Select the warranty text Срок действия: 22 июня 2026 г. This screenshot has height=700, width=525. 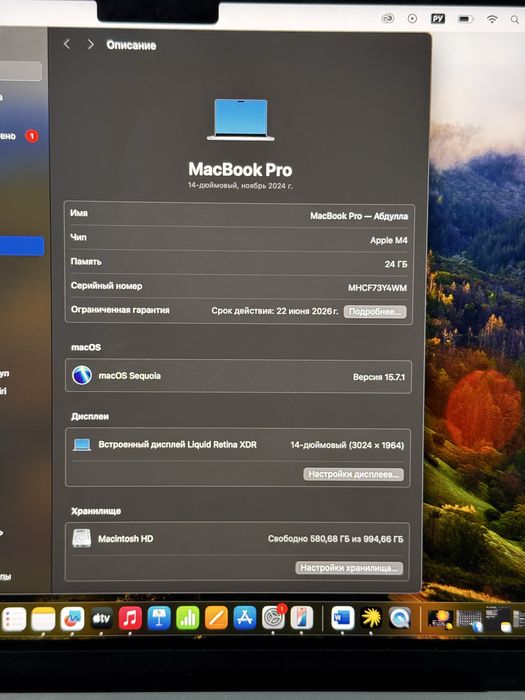[275, 311]
